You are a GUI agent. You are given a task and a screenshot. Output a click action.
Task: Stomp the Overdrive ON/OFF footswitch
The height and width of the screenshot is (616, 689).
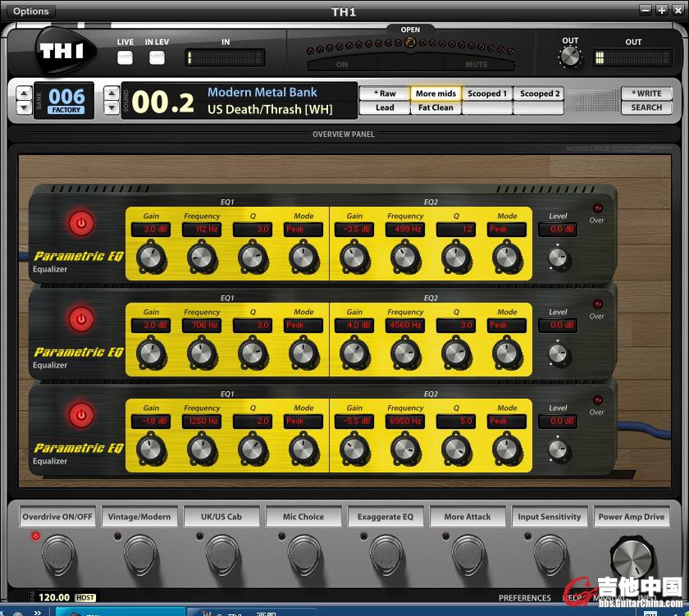58,555
